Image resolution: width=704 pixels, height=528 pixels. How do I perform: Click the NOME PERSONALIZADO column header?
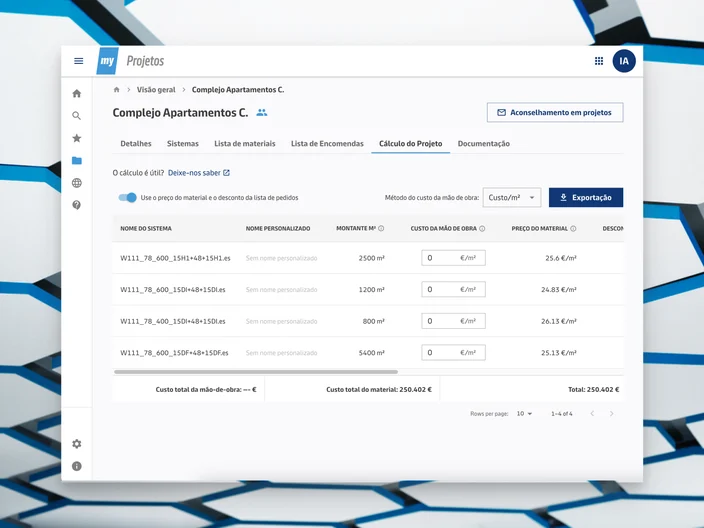(x=278, y=229)
